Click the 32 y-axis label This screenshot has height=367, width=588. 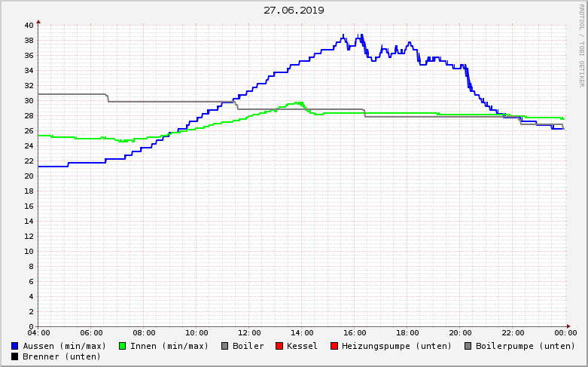tap(29, 86)
